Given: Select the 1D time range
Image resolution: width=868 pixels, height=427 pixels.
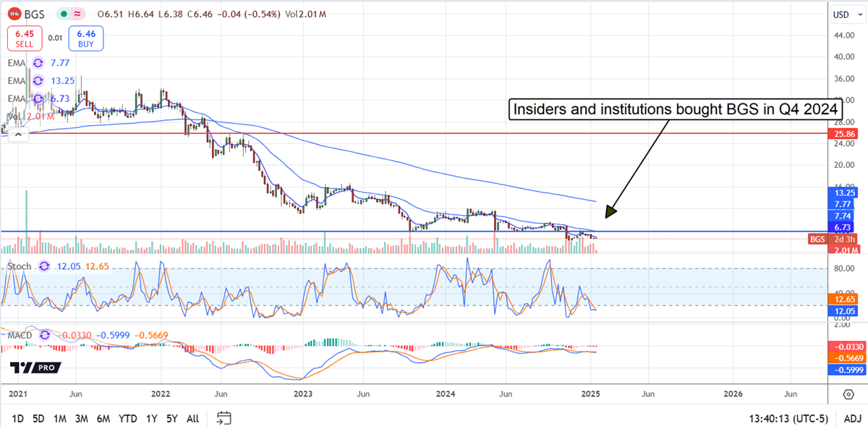Looking at the screenshot, I should click(x=18, y=418).
